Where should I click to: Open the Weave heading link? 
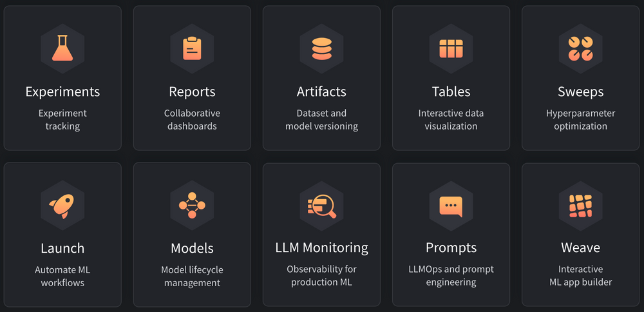pos(580,248)
